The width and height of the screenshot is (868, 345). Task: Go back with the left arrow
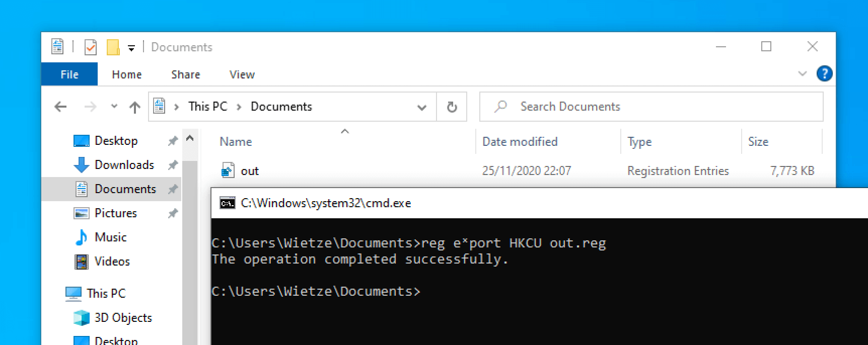coord(60,107)
